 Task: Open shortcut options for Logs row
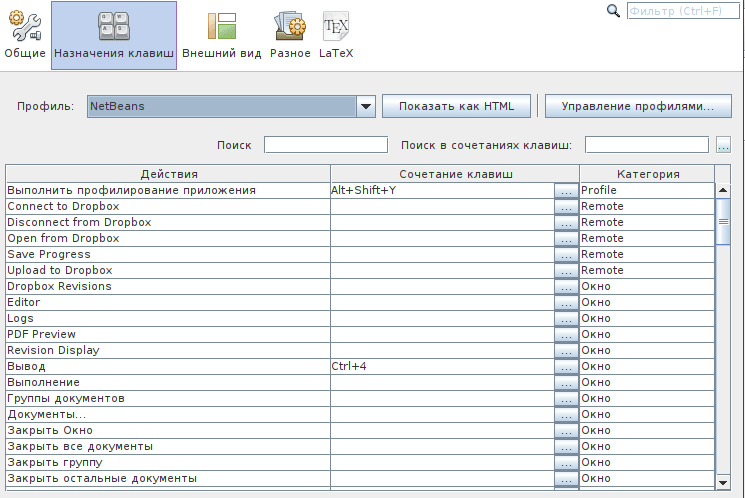tap(566, 318)
